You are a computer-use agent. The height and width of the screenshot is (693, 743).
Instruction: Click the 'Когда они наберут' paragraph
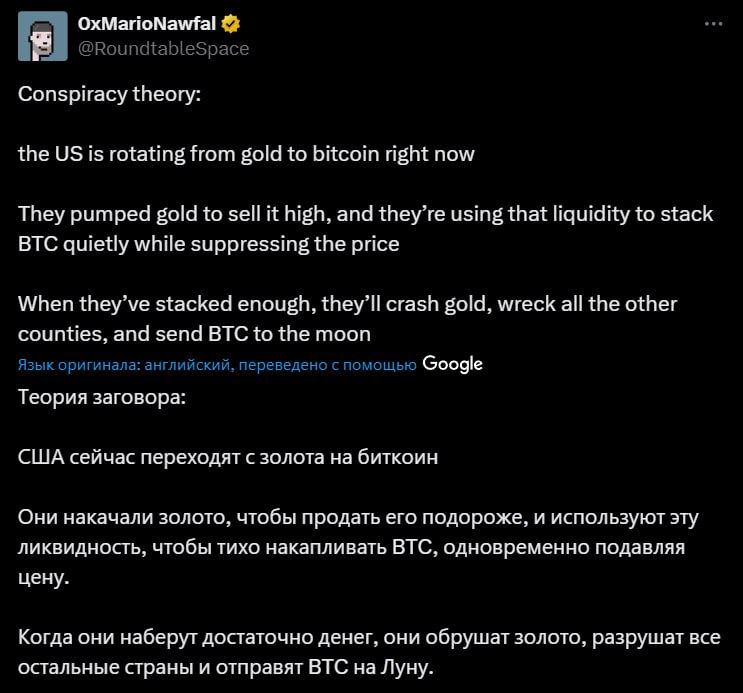coord(368,653)
